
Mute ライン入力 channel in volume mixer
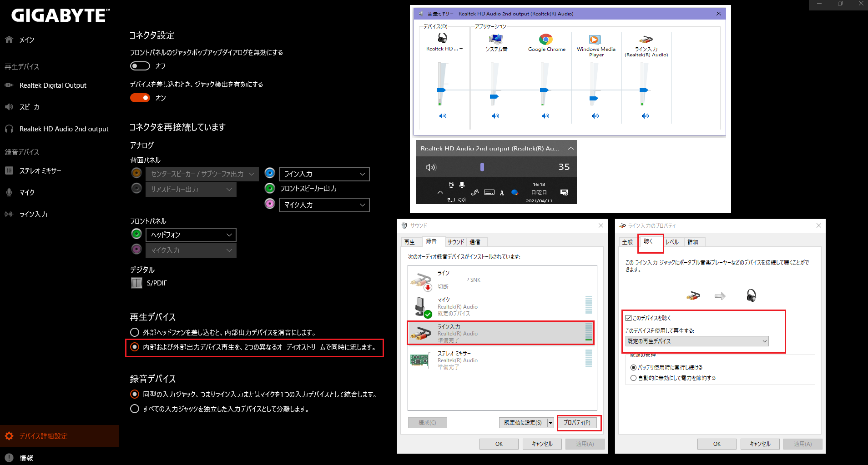tap(645, 116)
